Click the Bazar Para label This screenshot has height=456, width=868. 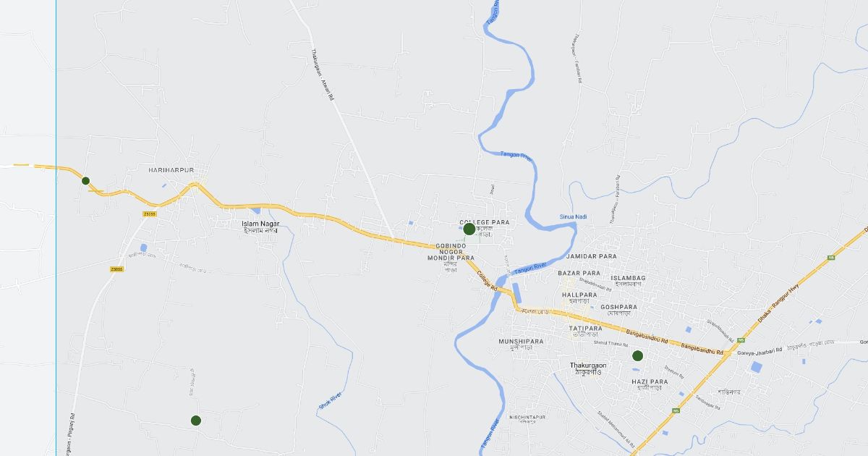coord(579,273)
